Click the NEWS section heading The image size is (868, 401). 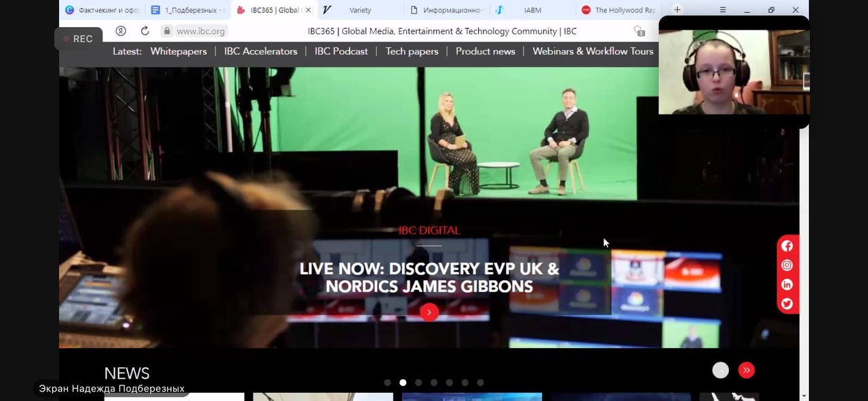click(x=127, y=373)
